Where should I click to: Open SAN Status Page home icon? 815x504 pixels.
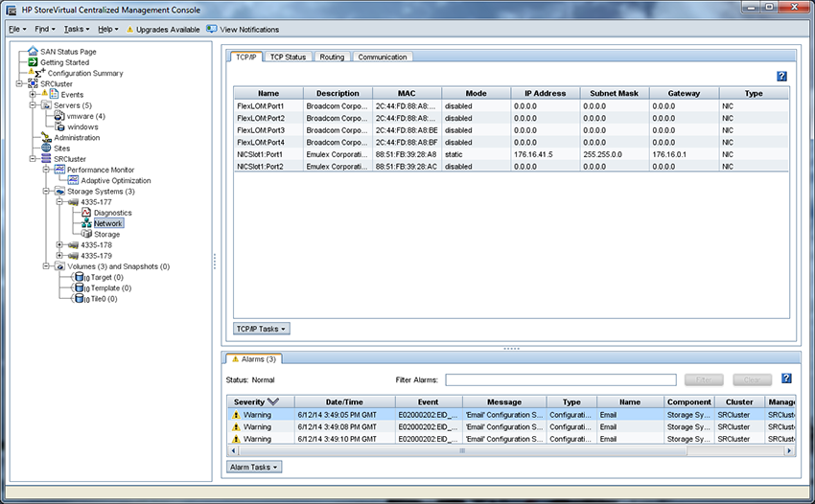click(33, 51)
